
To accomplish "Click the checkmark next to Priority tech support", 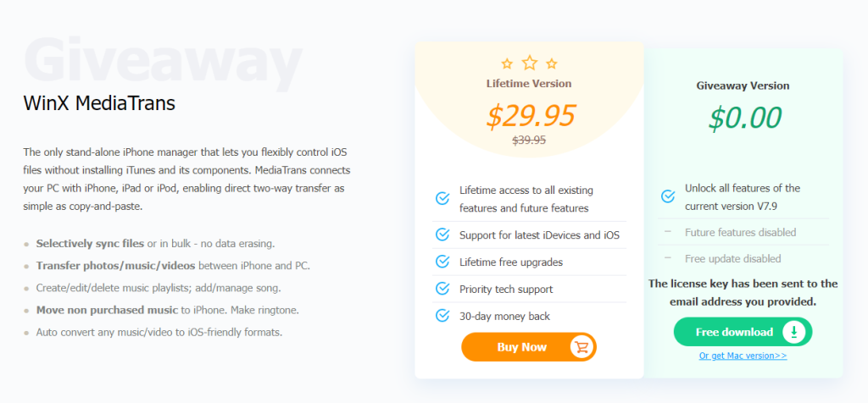I will coord(442,289).
